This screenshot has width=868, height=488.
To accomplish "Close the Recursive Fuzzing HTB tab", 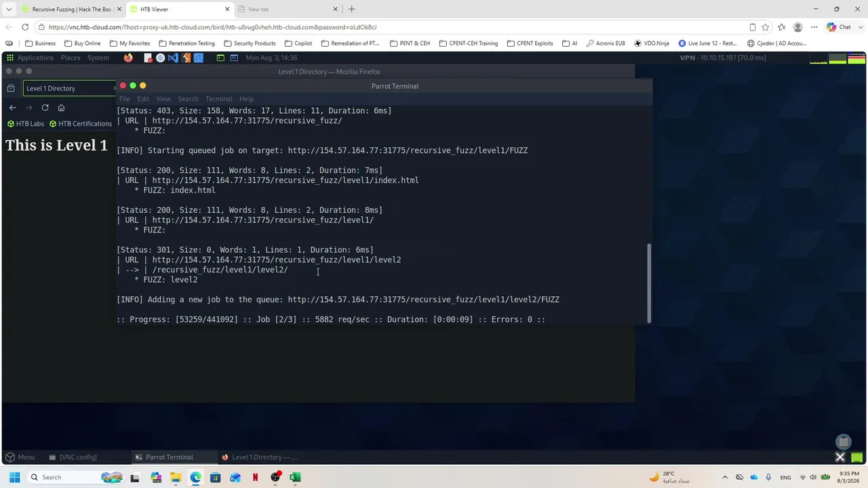I will pos(119,9).
